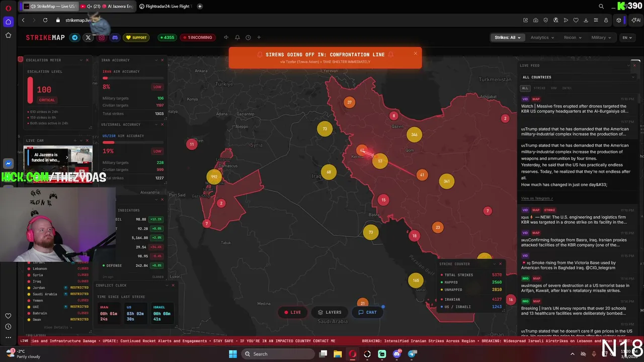Open Opera sidebar Messenger icon

8,163
